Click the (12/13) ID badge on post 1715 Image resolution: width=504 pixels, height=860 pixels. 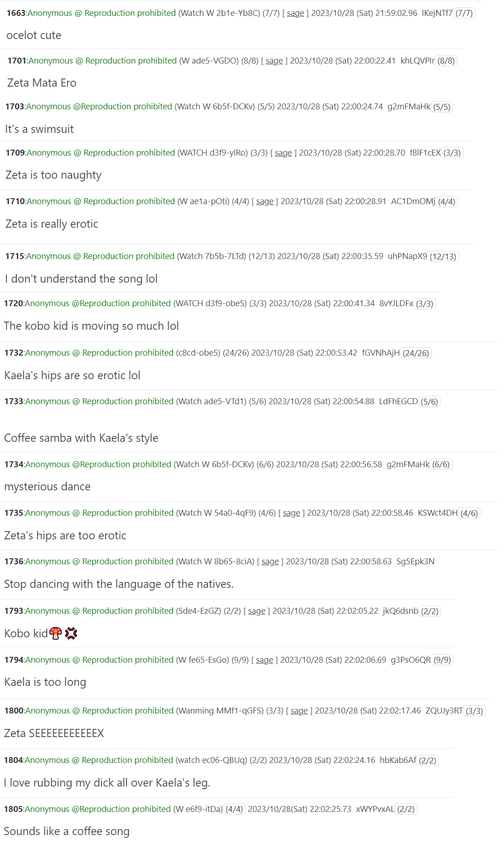coord(443,257)
